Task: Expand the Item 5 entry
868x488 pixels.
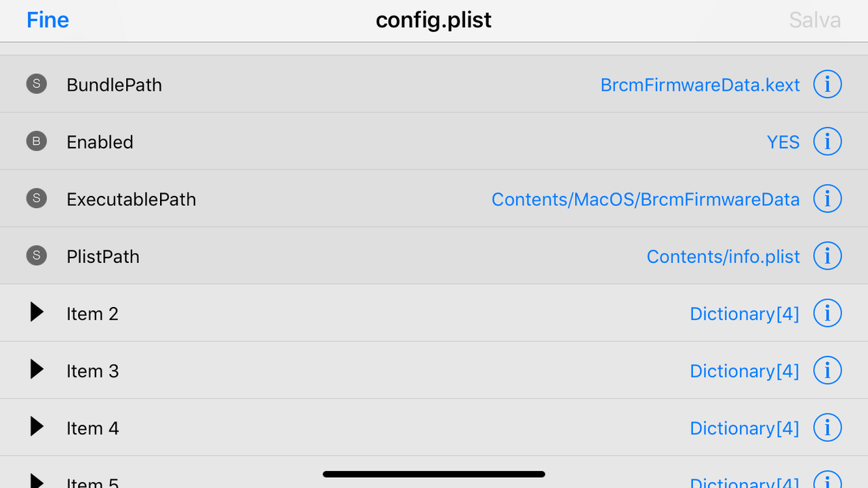Action: click(x=37, y=481)
